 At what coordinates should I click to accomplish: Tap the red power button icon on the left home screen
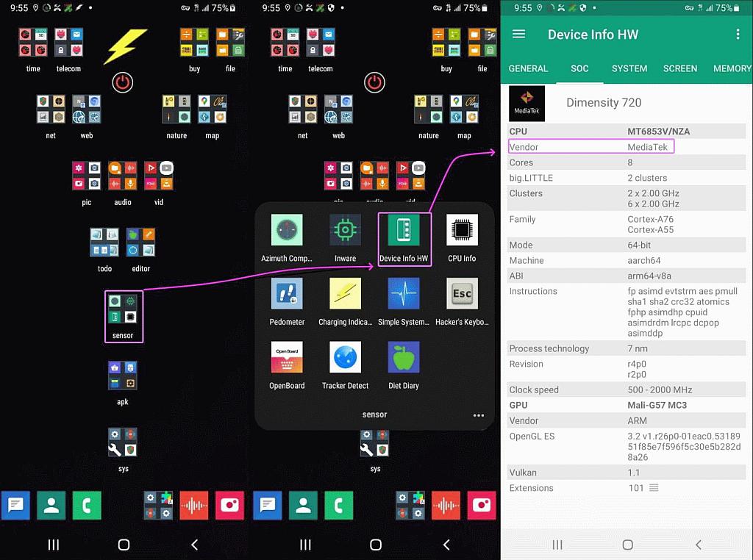coord(123,82)
